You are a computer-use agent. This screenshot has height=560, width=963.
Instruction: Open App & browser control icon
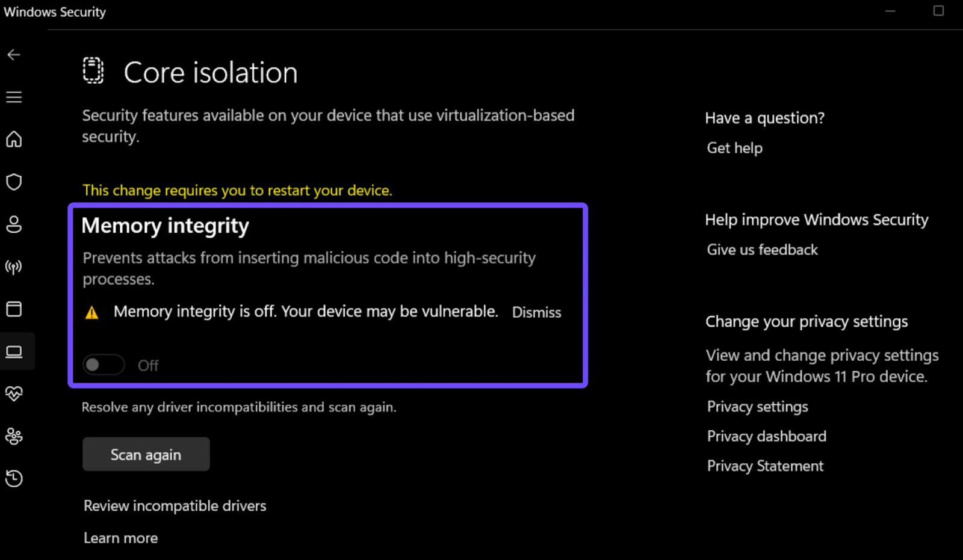coord(14,309)
